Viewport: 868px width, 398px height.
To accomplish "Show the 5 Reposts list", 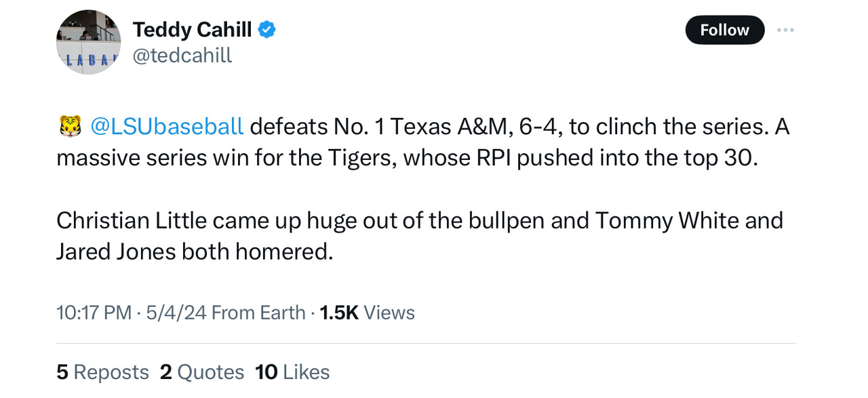I will pos(102,372).
